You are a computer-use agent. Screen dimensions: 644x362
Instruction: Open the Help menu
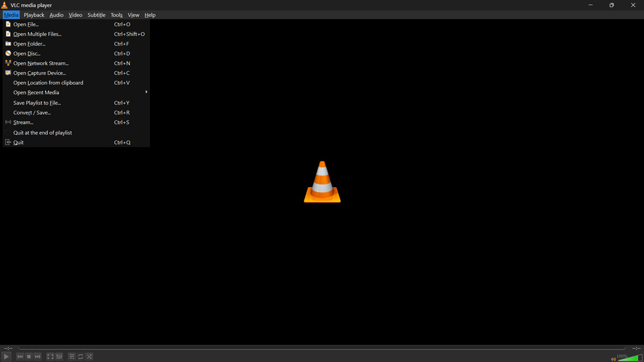pyautogui.click(x=150, y=15)
